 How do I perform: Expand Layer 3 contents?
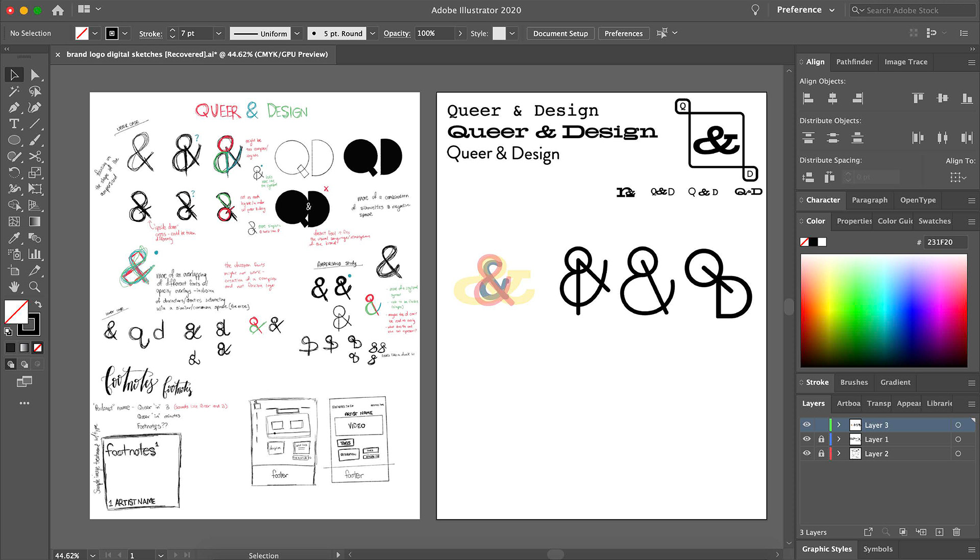[x=839, y=425]
